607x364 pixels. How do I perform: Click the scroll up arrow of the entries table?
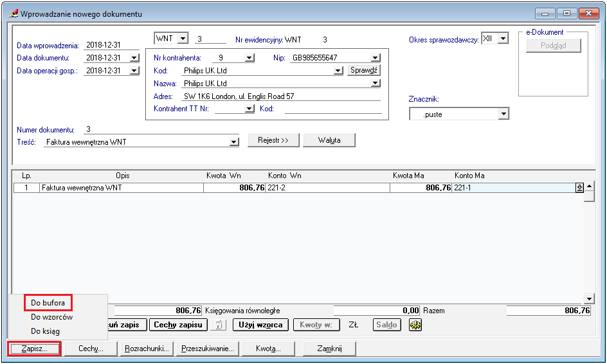589,187
